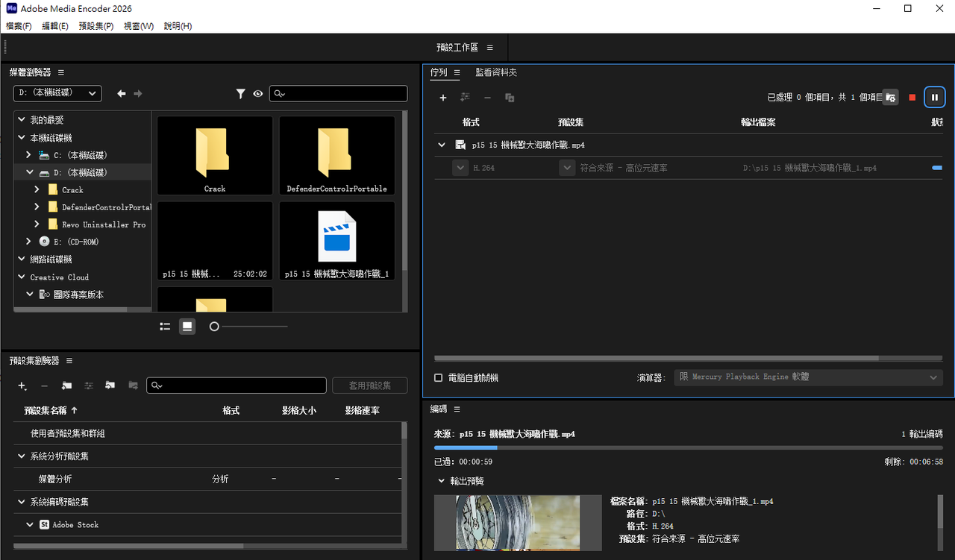Select the 媒體分析 preset row
The height and width of the screenshot is (560, 955).
[x=207, y=479]
